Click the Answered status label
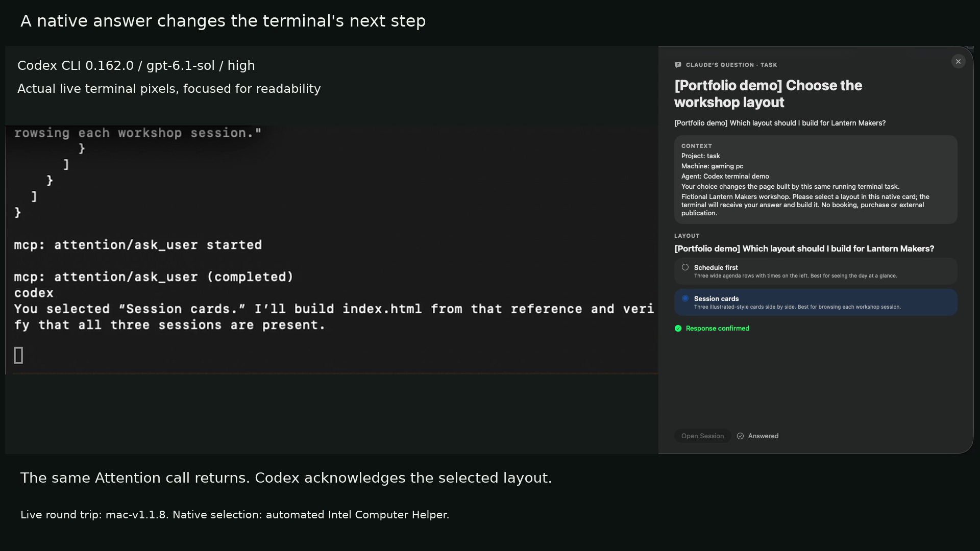Image resolution: width=980 pixels, height=551 pixels. tap(763, 436)
